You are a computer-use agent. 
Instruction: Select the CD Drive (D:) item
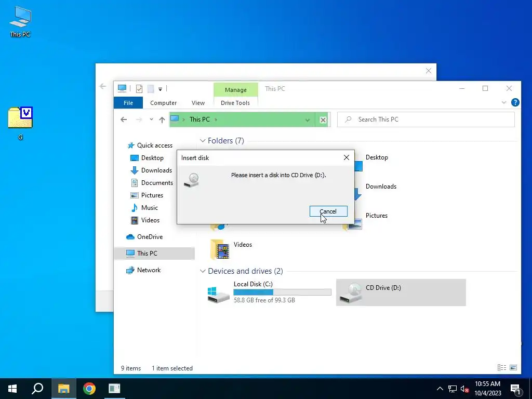coord(401,292)
